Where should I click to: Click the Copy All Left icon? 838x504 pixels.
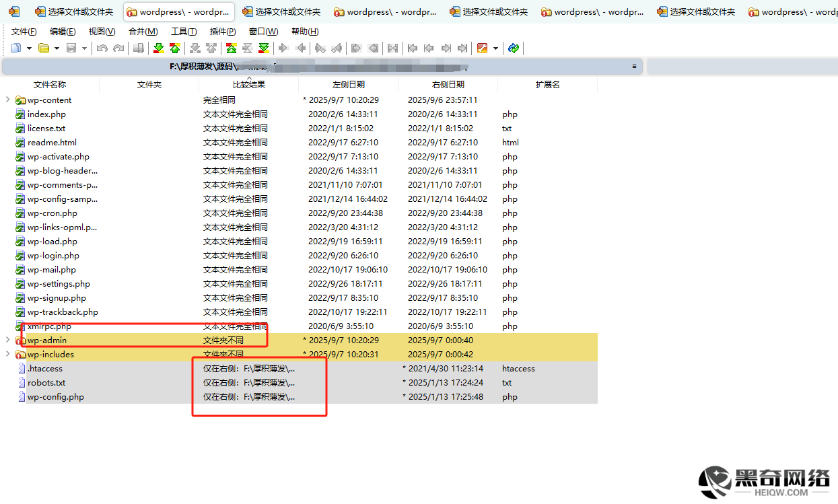click(373, 48)
